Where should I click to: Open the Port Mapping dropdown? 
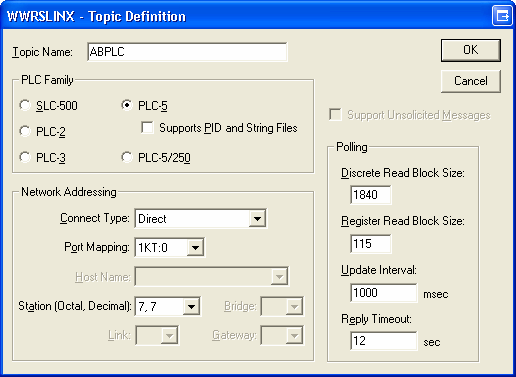pos(195,248)
